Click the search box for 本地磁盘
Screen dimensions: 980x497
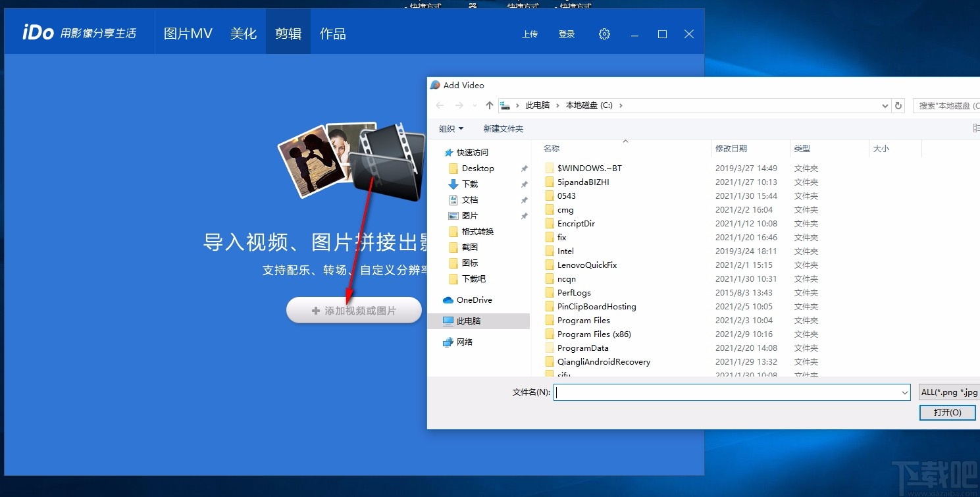[946, 105]
